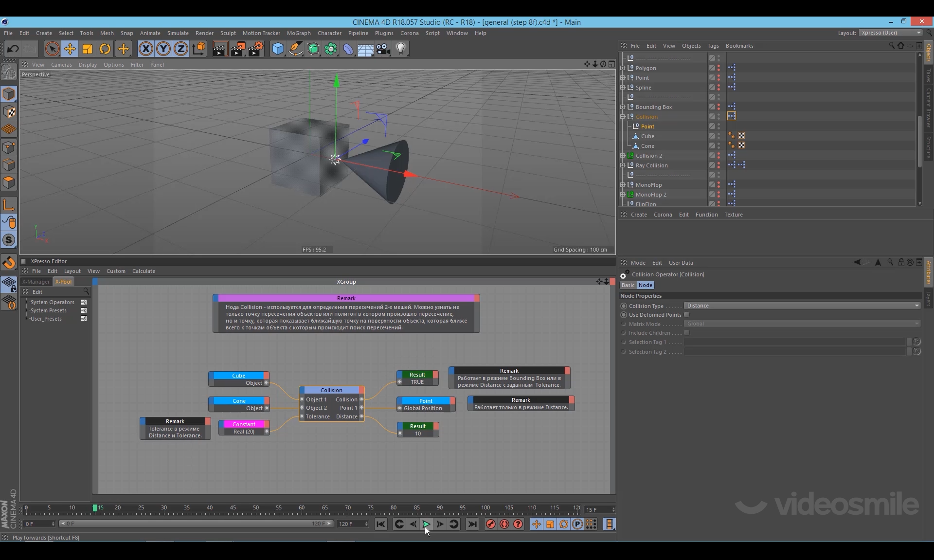Switch to the X-Manager tab

[36, 282]
